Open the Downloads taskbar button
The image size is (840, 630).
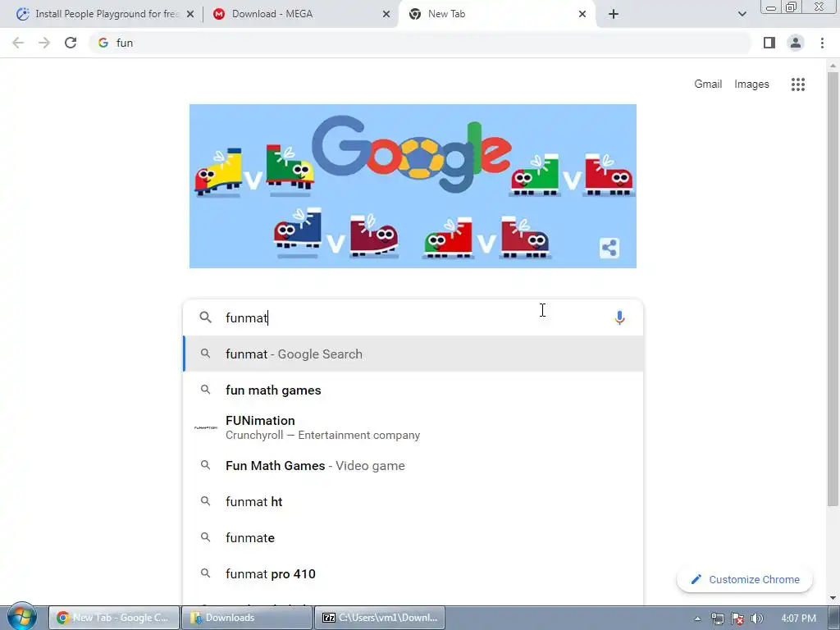pyautogui.click(x=246, y=618)
